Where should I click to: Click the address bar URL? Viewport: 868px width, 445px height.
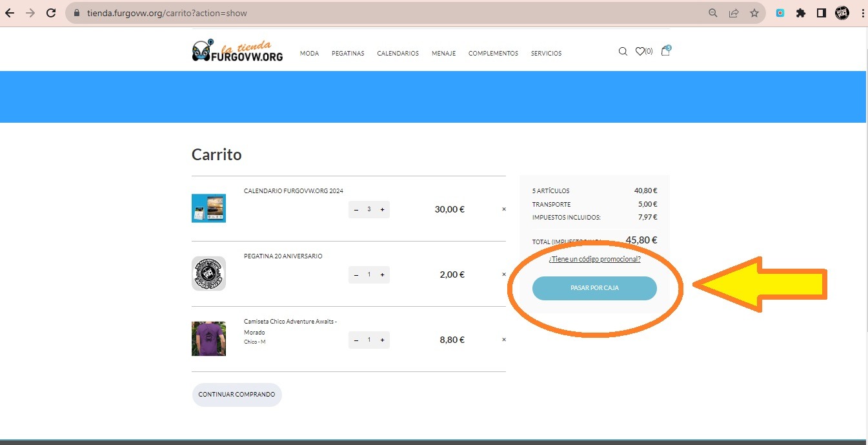coord(167,13)
